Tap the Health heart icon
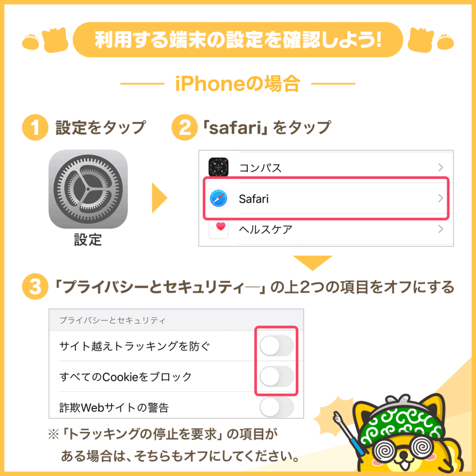Screen dimensions: 476x476 point(218,229)
